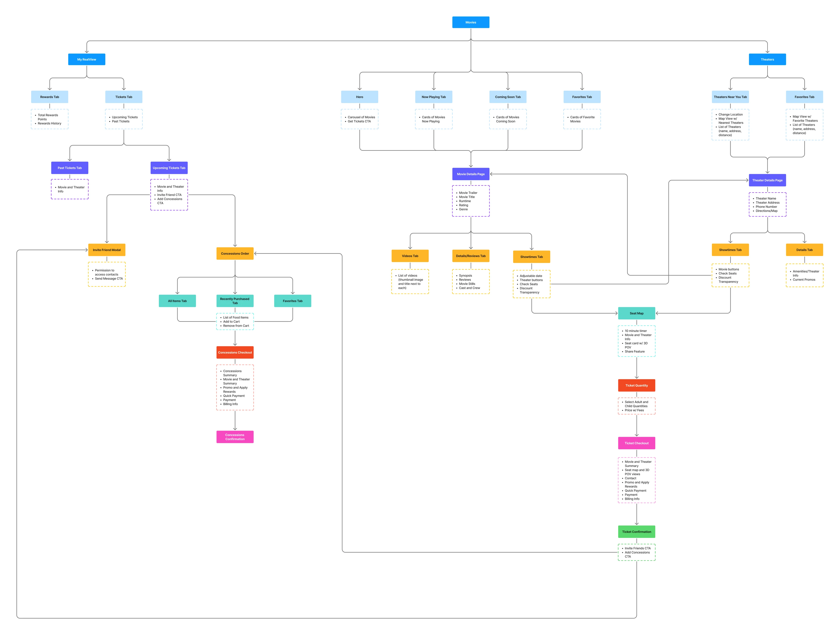This screenshot has width=840, height=635.
Task: Click 'Seat map and 3D POV views' text
Action: pos(637,472)
